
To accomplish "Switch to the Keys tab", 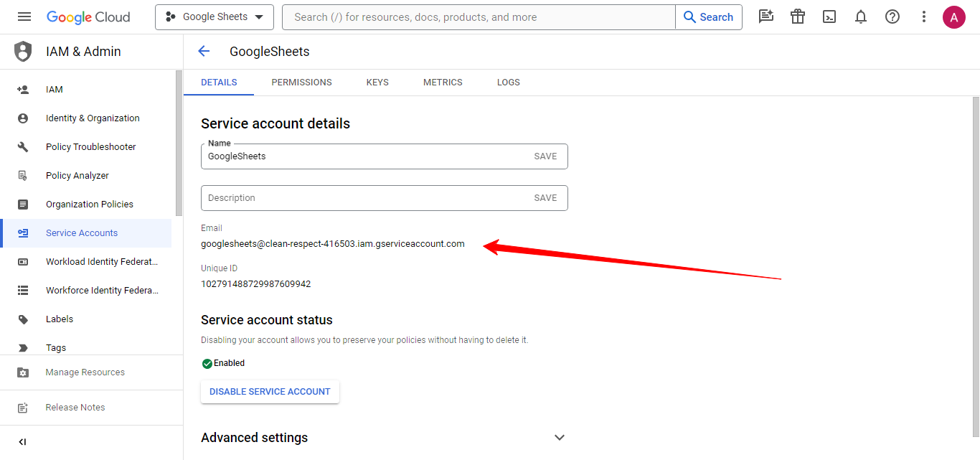I will (377, 83).
